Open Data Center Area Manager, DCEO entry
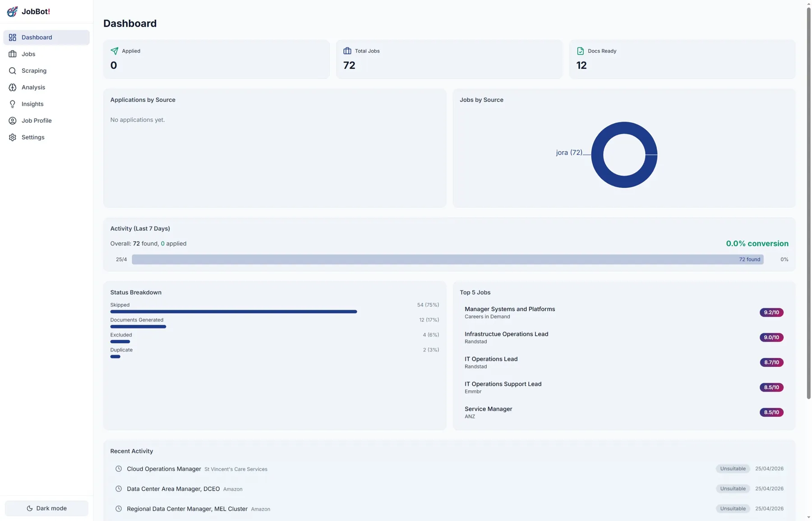Viewport: 812px width, 521px height. click(x=449, y=489)
